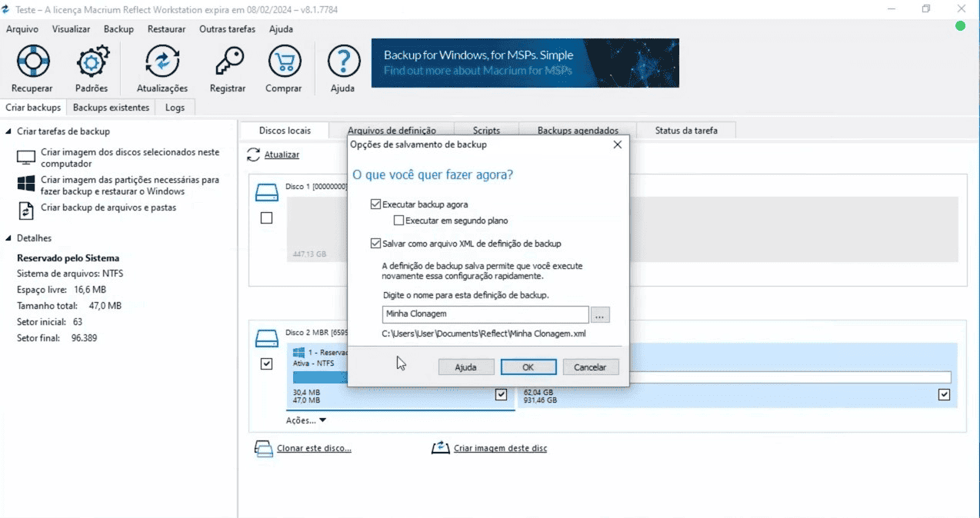The image size is (980, 518).
Task: Open the Restaurar menu
Action: click(x=166, y=29)
